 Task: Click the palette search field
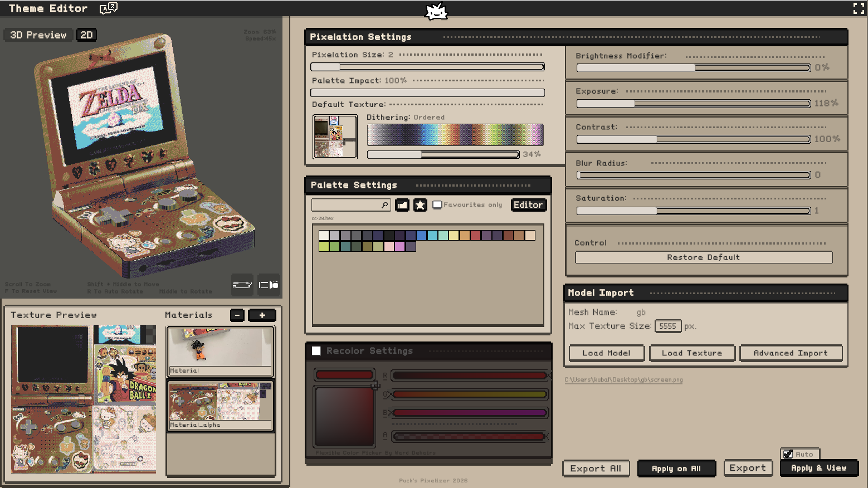pyautogui.click(x=351, y=205)
